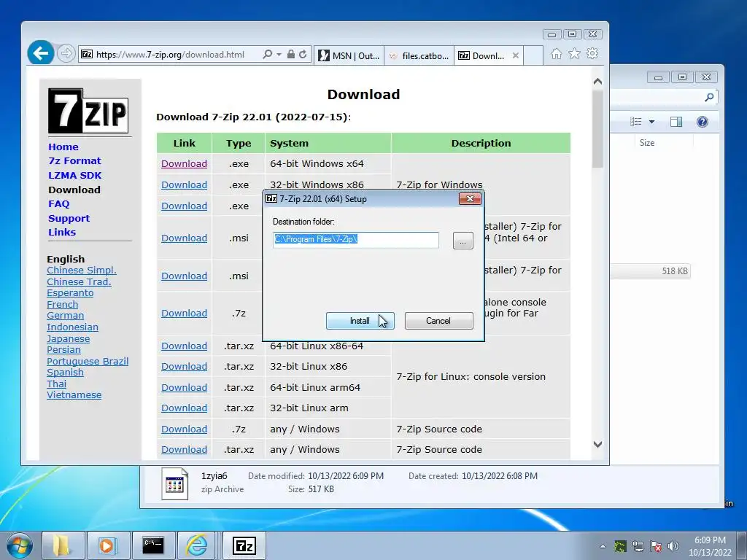This screenshot has height=560, width=747.
Task: Click Download link for .7z any / Windows source
Action: 184,429
